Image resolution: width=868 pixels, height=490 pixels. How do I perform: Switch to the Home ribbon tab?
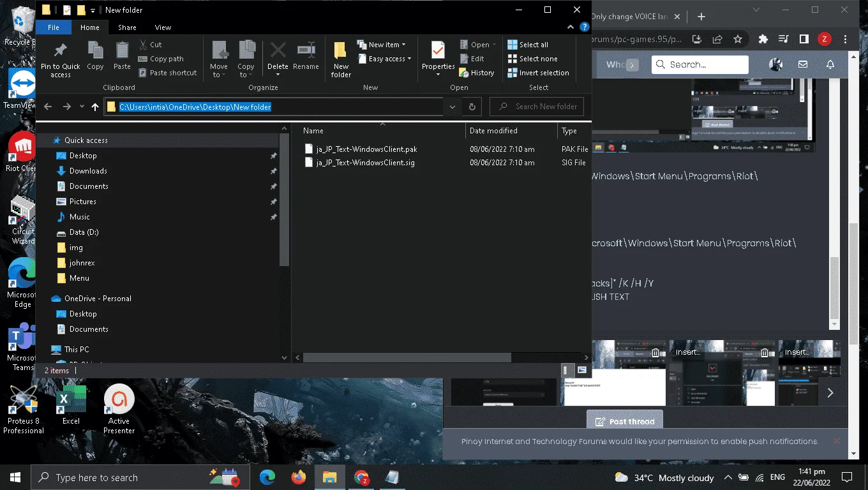click(x=89, y=27)
